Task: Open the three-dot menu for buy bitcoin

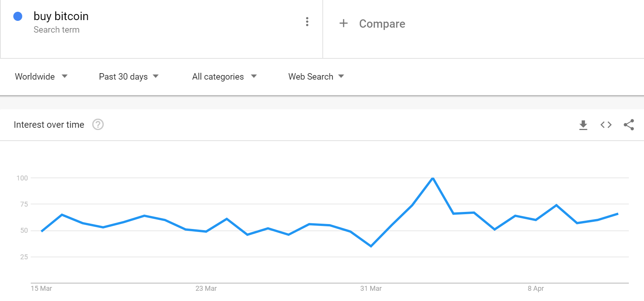Action: pyautogui.click(x=307, y=22)
